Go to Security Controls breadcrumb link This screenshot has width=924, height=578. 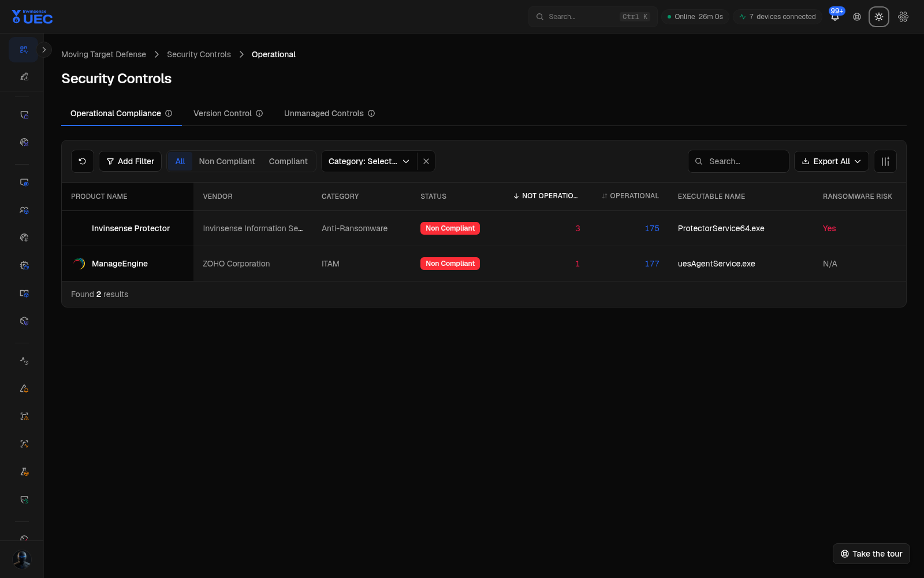point(199,54)
